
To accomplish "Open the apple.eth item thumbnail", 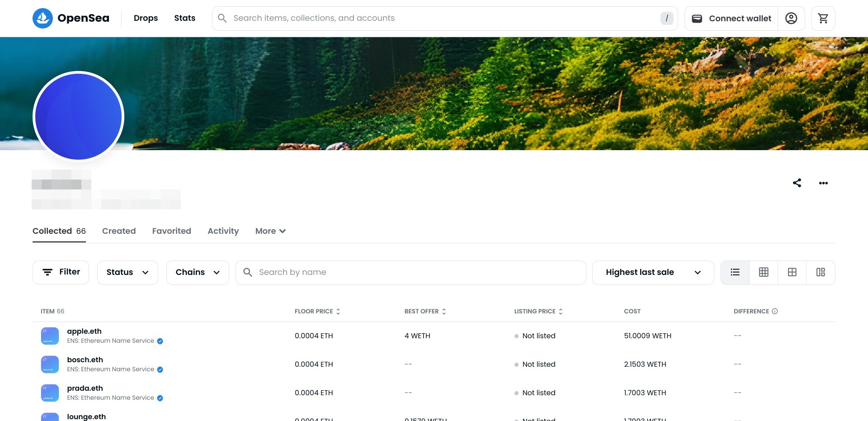I will pyautogui.click(x=50, y=336).
